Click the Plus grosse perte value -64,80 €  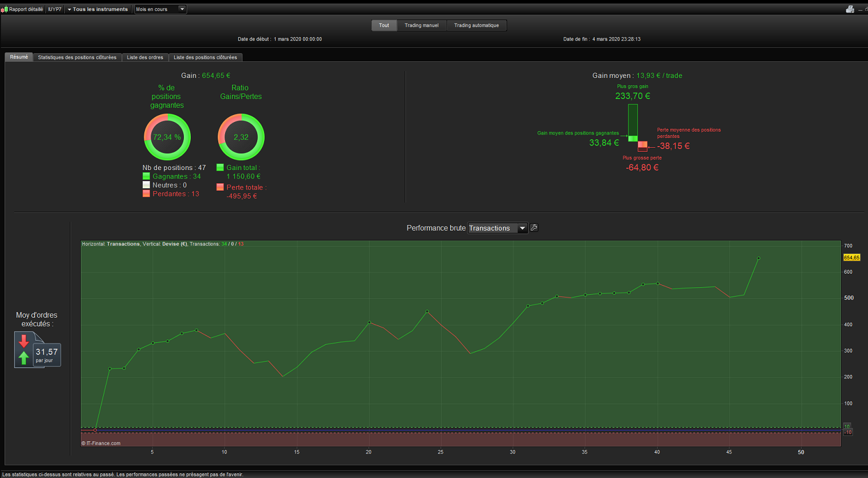pyautogui.click(x=642, y=168)
